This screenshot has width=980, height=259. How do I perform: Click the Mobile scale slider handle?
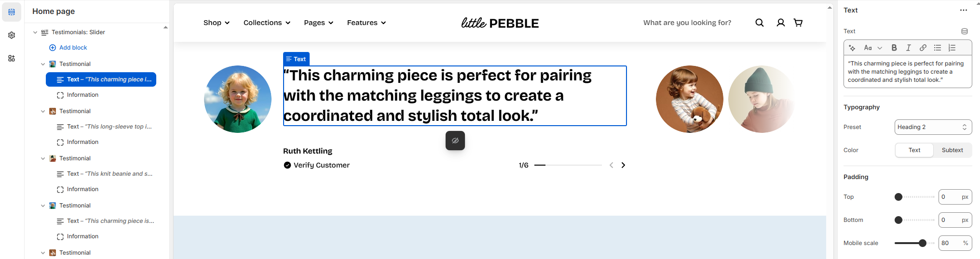[923, 243]
